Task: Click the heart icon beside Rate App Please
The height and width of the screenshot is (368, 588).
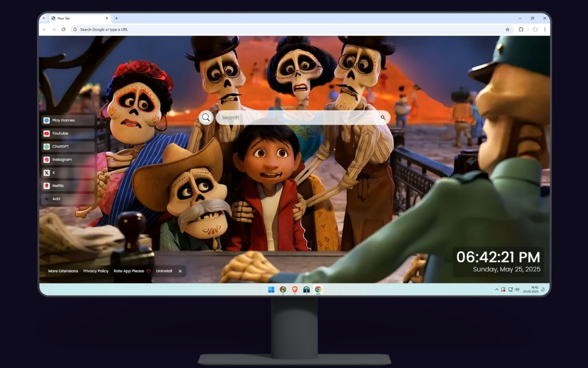Action: (x=148, y=271)
